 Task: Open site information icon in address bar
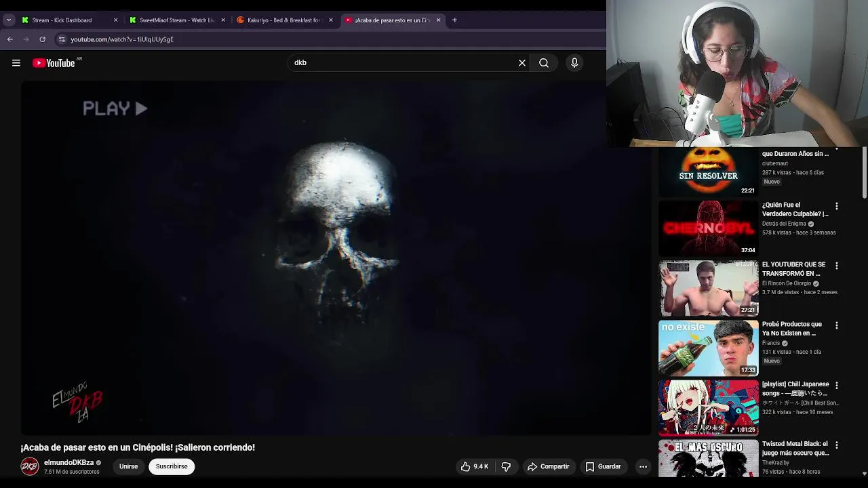click(x=62, y=39)
